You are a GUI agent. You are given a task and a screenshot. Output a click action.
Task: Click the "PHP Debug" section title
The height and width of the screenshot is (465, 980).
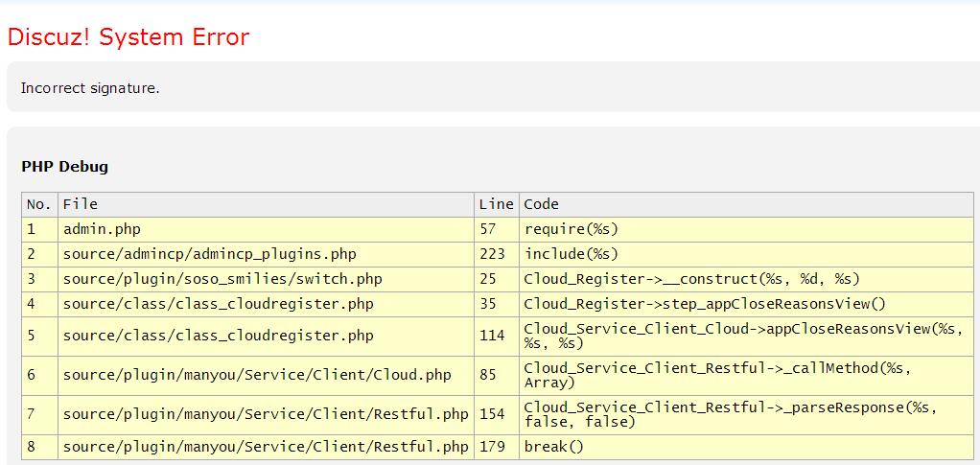tap(64, 167)
